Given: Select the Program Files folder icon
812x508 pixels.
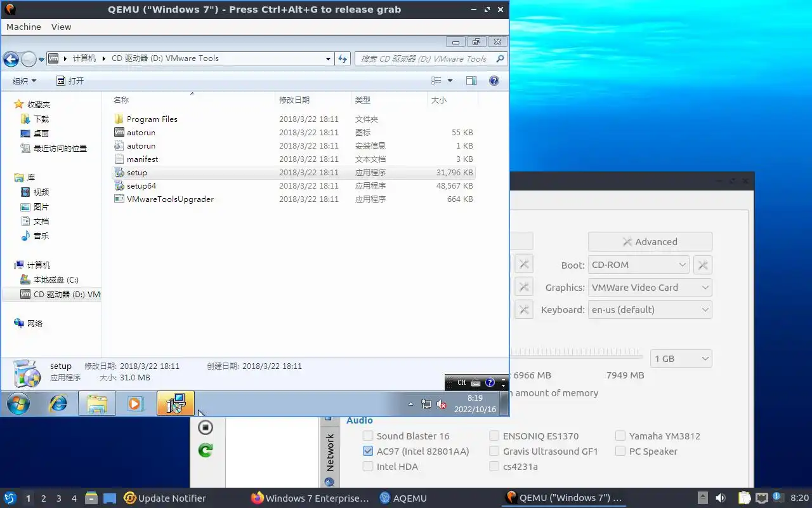Looking at the screenshot, I should (x=119, y=119).
